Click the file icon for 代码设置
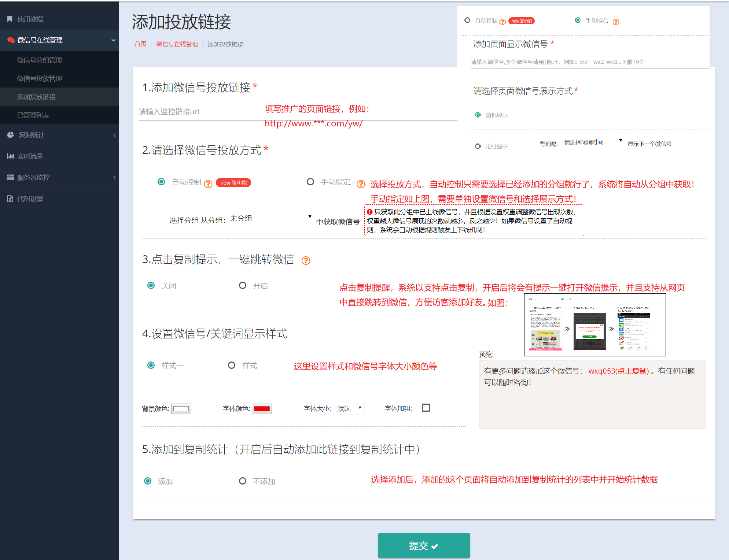The height and width of the screenshot is (560, 729). [x=10, y=199]
